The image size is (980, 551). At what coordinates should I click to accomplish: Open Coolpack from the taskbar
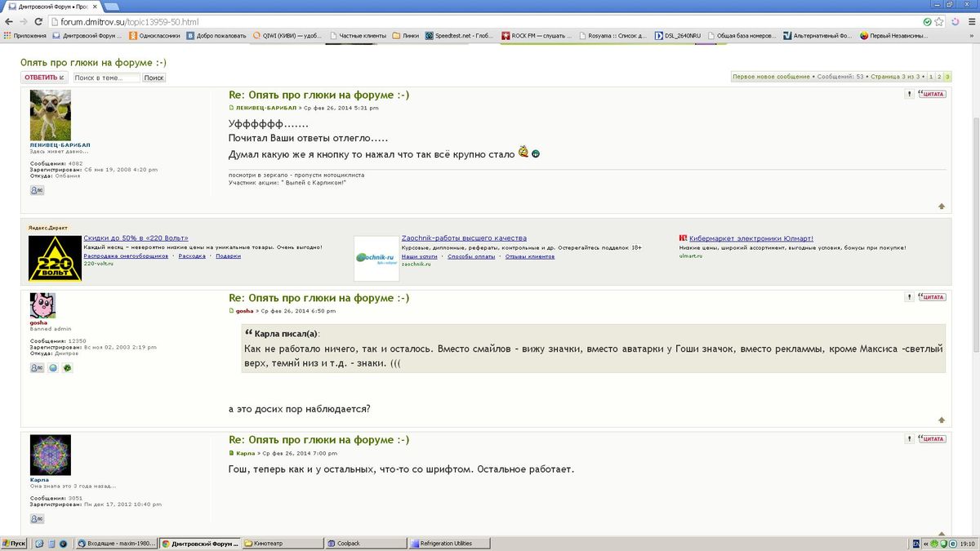tap(363, 544)
